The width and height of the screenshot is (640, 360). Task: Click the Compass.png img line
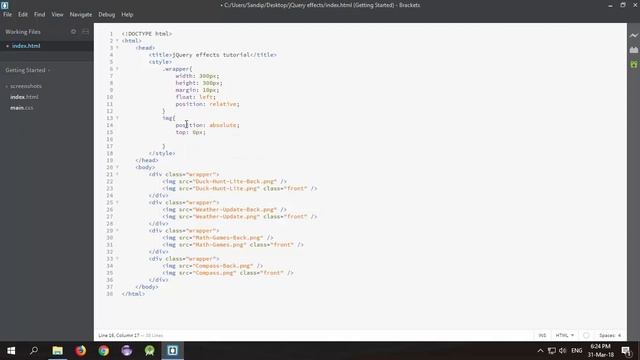tap(228, 273)
